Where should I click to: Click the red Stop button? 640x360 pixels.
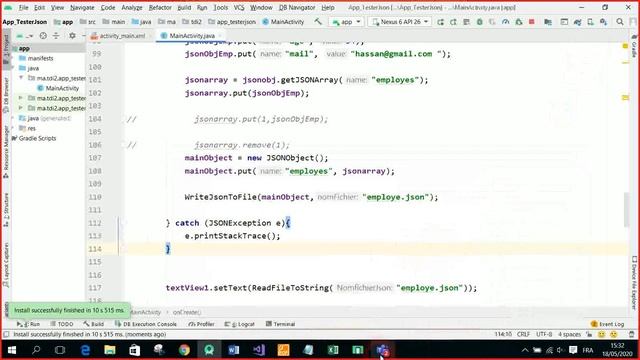click(531, 22)
